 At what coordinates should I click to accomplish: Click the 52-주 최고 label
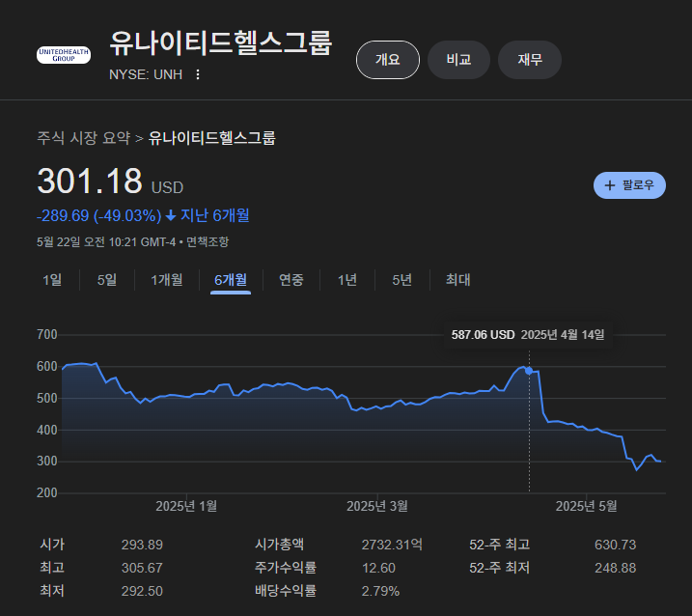pyautogui.click(x=500, y=544)
